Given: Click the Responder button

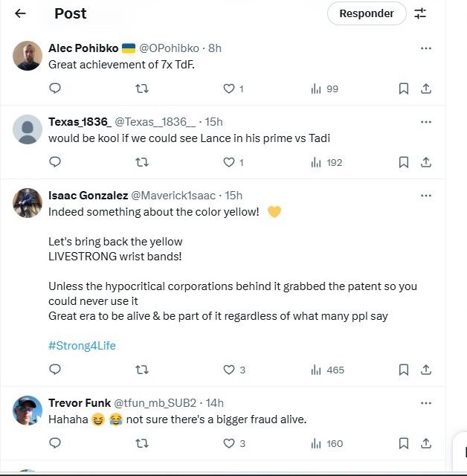Looking at the screenshot, I should point(366,13).
